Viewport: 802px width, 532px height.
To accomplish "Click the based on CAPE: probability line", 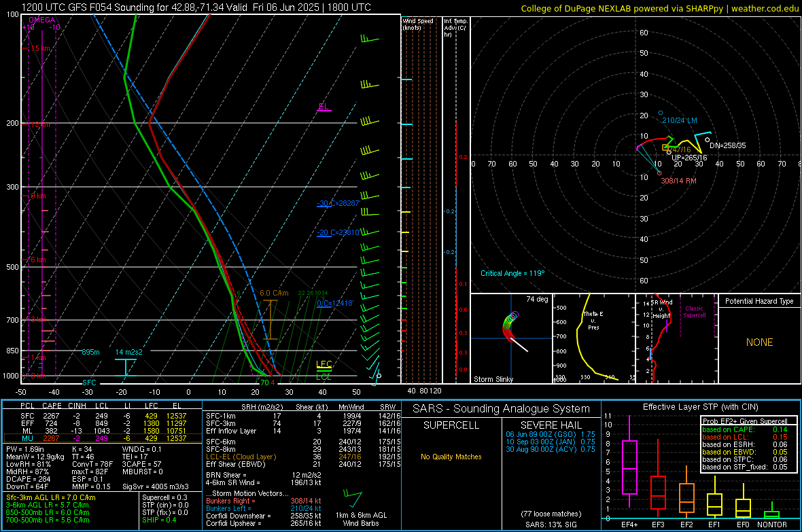I will click(745, 429).
